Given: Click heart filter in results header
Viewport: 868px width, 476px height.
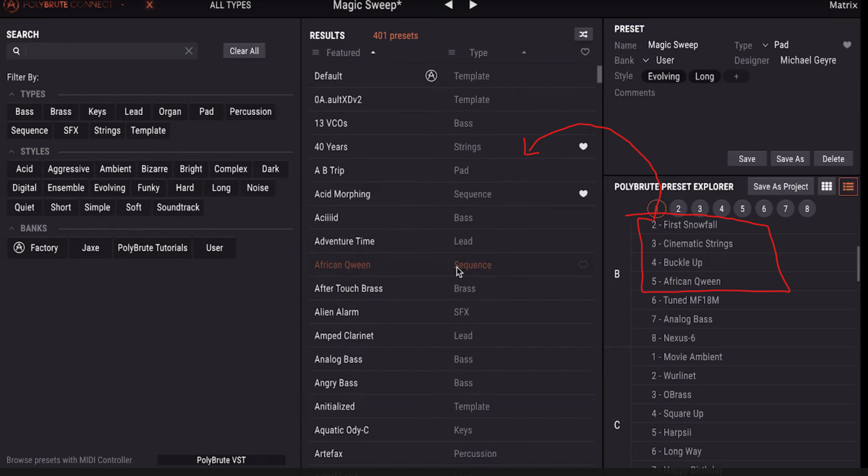Looking at the screenshot, I should 585,52.
